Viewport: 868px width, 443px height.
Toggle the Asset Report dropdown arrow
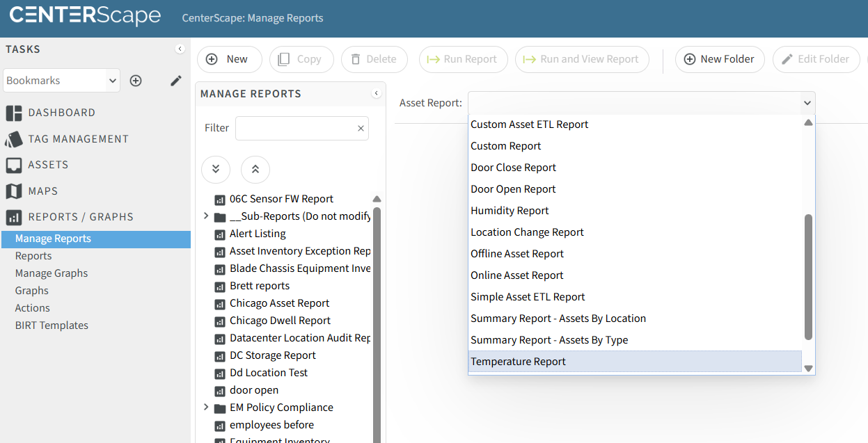(807, 103)
